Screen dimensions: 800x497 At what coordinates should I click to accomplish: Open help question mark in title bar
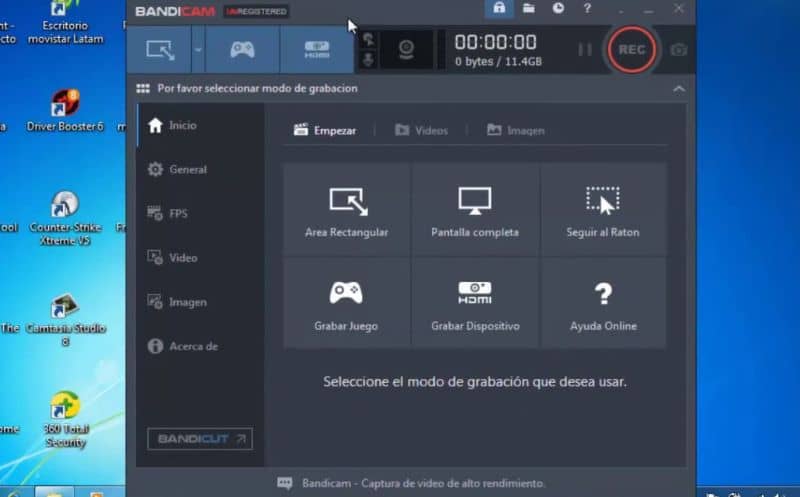click(587, 8)
